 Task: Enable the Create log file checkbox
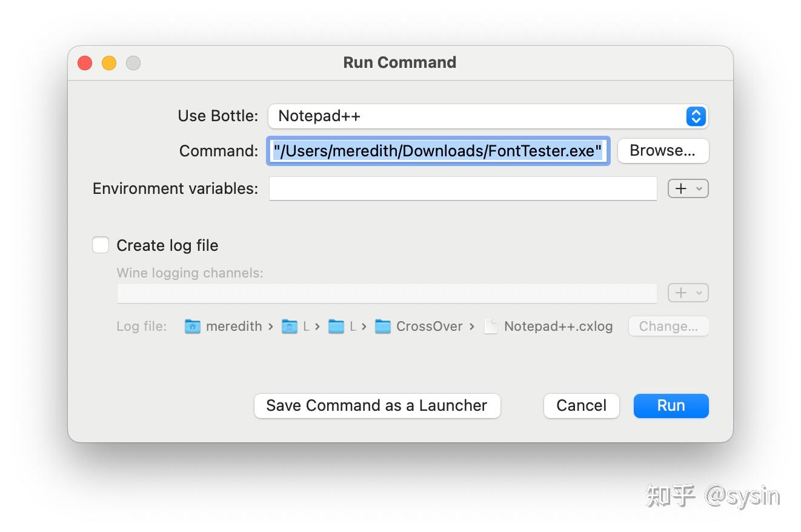[x=101, y=245]
